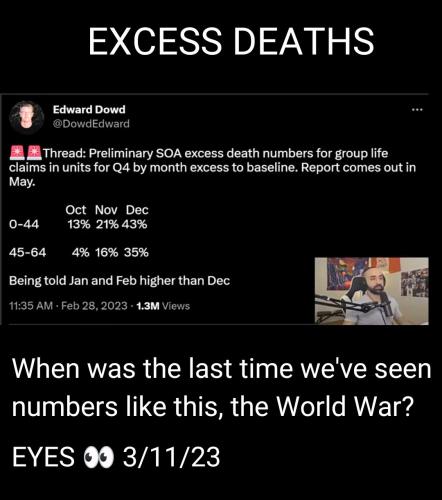442x500 pixels.
Task: Select the 45-64 age group row label
Action: [x=28, y=252]
